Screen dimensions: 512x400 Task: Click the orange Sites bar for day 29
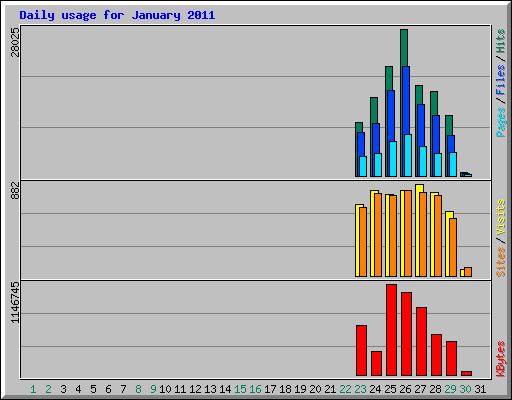(x=453, y=247)
